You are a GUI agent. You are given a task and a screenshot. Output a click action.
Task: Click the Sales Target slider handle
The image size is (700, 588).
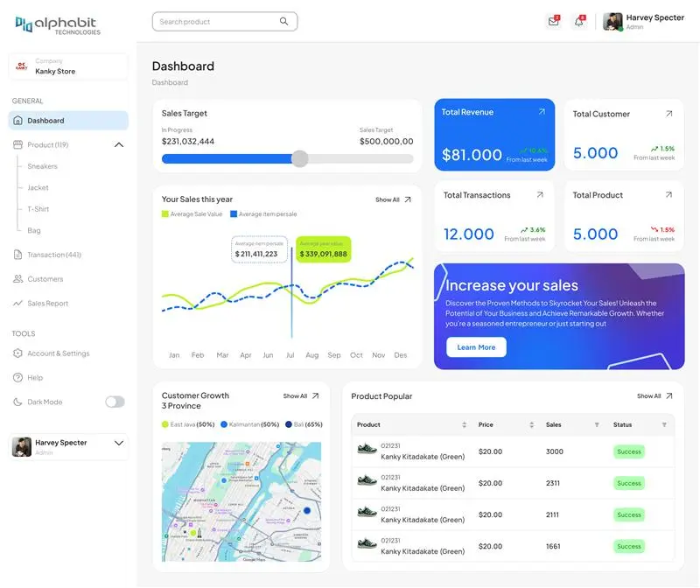[299, 158]
